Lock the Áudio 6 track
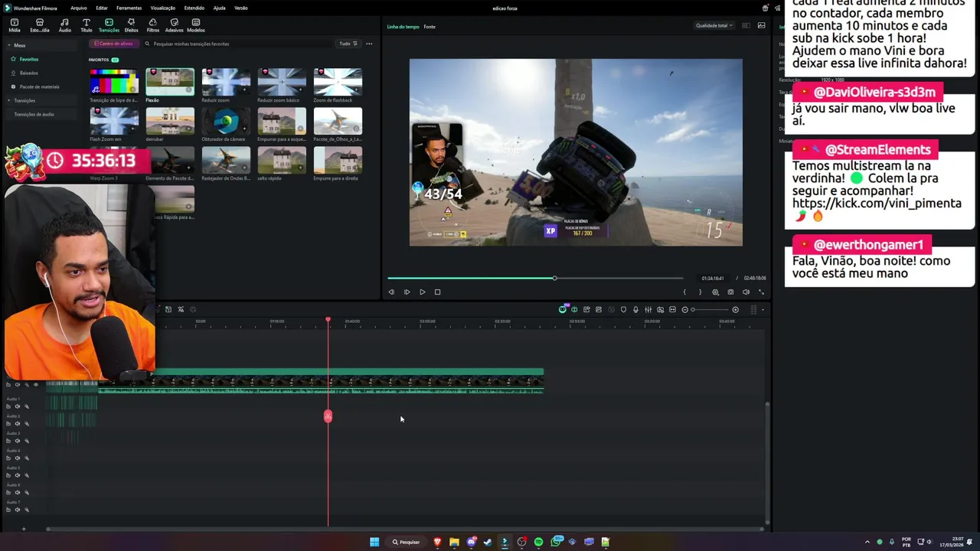This screenshot has width=980, height=551. [8, 492]
